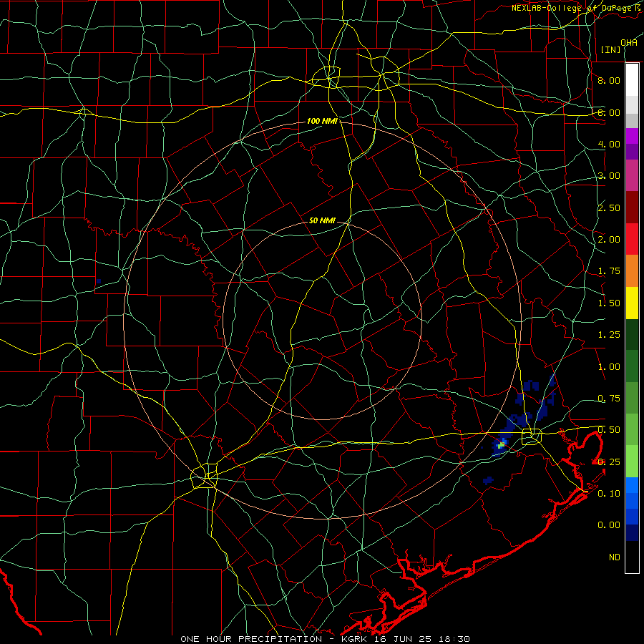This screenshot has height=644, width=644.
Task: Select the 0.25 legend value
Action: [x=609, y=462]
